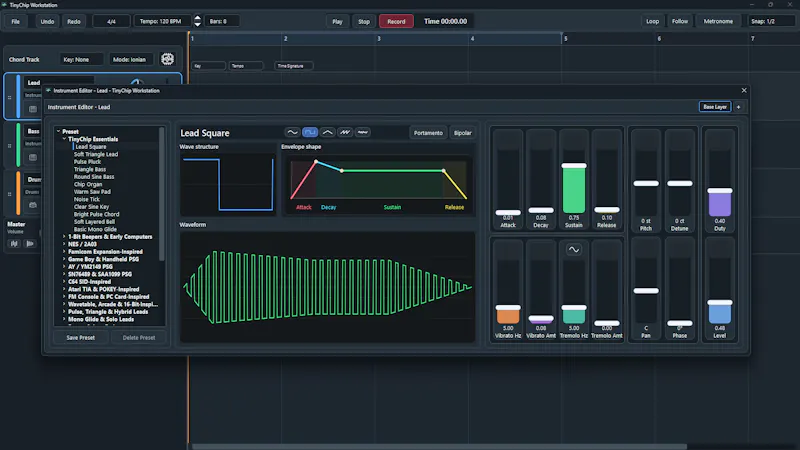Select the sine waveform icon
The height and width of the screenshot is (450, 800).
click(292, 133)
